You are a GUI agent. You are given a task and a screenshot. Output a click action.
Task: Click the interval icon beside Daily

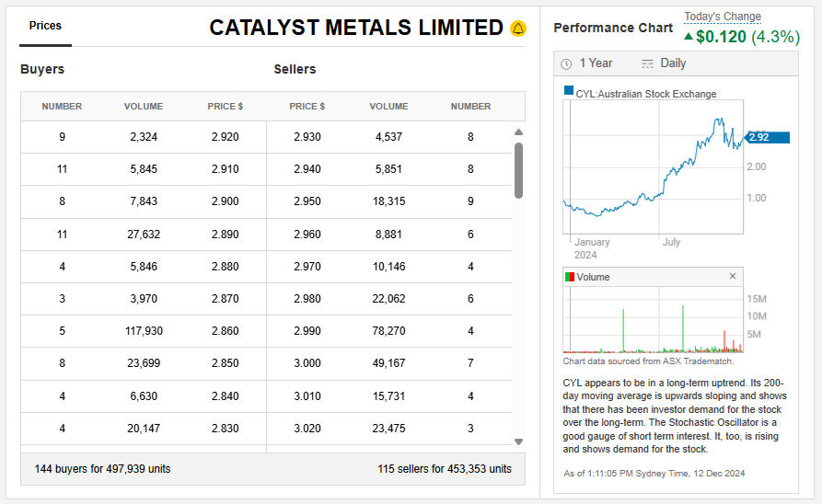click(647, 63)
